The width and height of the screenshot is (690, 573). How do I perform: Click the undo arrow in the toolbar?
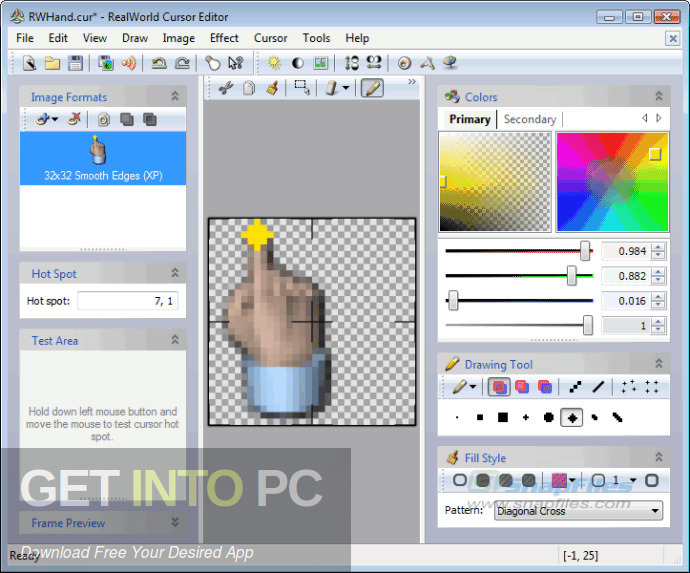159,63
